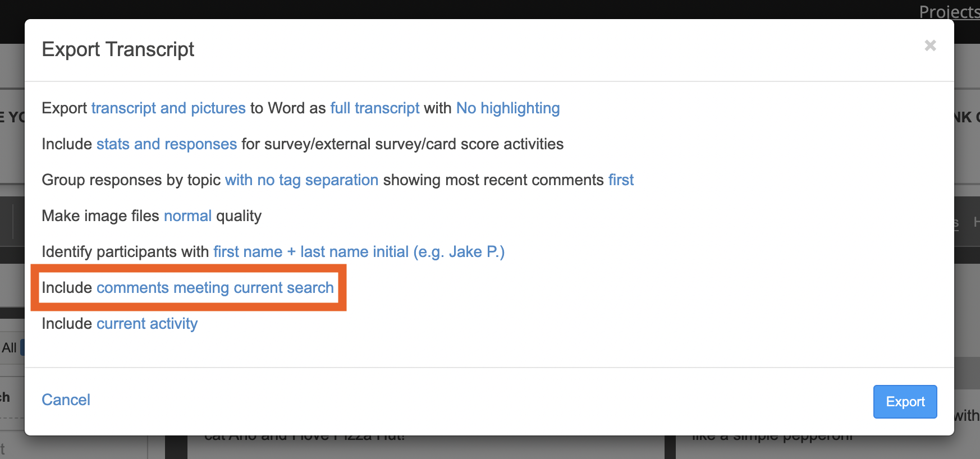Change the 'full transcript' format option

click(374, 108)
